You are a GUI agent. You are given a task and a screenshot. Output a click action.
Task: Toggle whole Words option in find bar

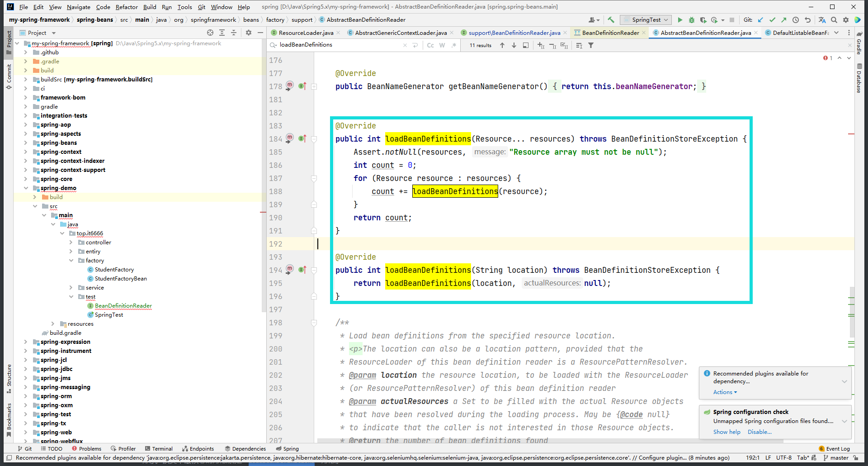point(442,45)
